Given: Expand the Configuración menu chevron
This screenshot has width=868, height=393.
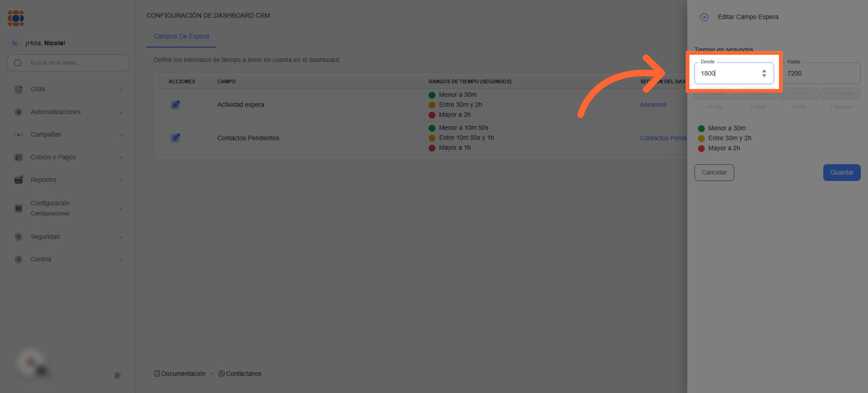Looking at the screenshot, I should (121, 209).
